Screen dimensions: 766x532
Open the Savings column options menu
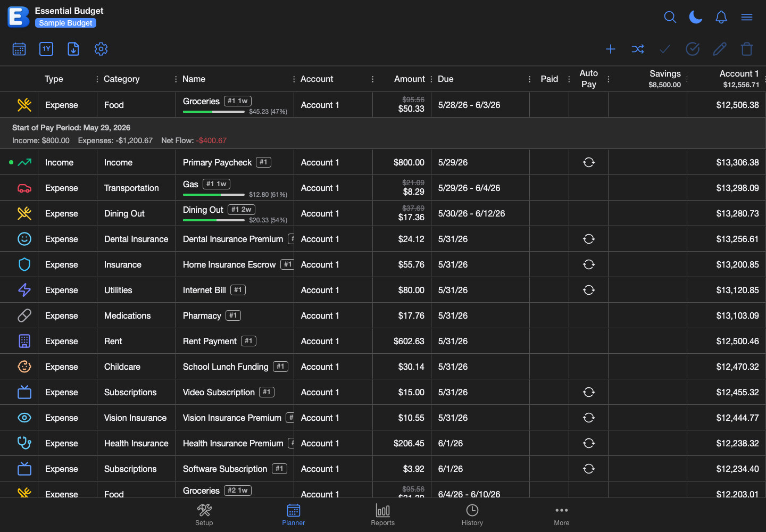click(x=687, y=79)
